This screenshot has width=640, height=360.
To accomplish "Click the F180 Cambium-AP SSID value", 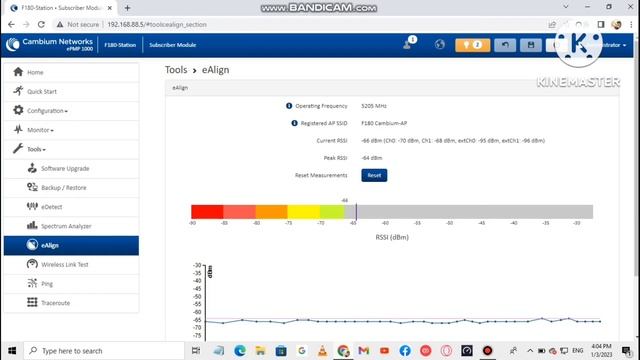I will coord(384,123).
